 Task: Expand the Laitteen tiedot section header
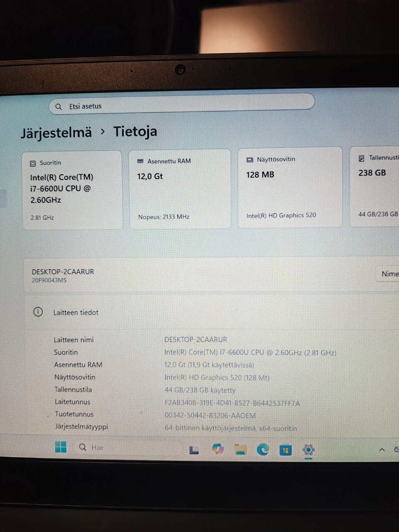pos(212,313)
